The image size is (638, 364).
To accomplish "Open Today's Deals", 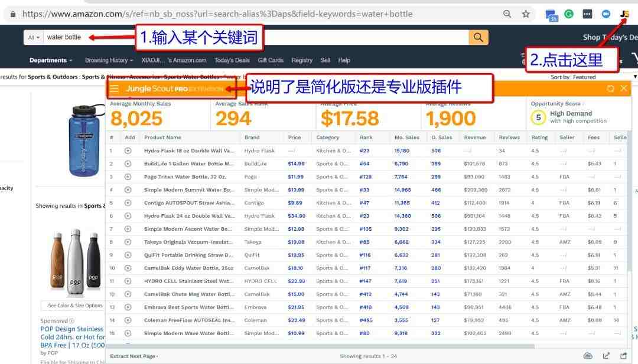I will click(x=232, y=60).
